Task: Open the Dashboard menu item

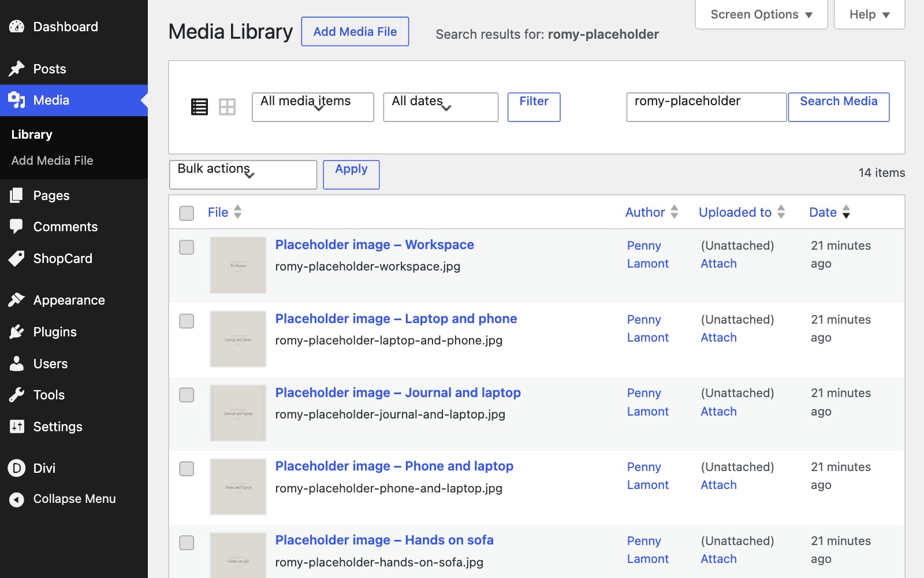Action: click(x=74, y=27)
